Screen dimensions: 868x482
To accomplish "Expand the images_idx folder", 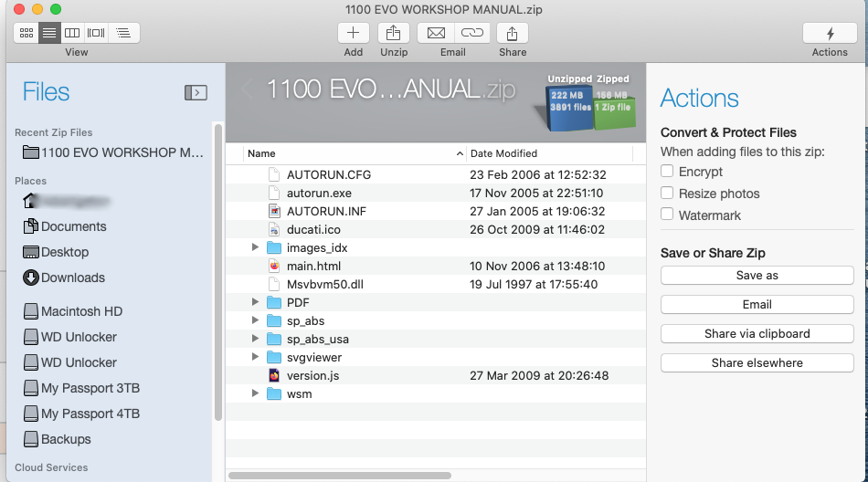I will coord(255,247).
